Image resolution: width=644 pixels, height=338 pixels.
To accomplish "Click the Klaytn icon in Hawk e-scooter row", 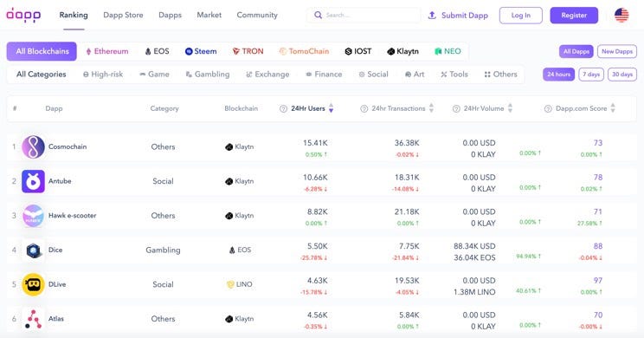I will click(x=229, y=216).
